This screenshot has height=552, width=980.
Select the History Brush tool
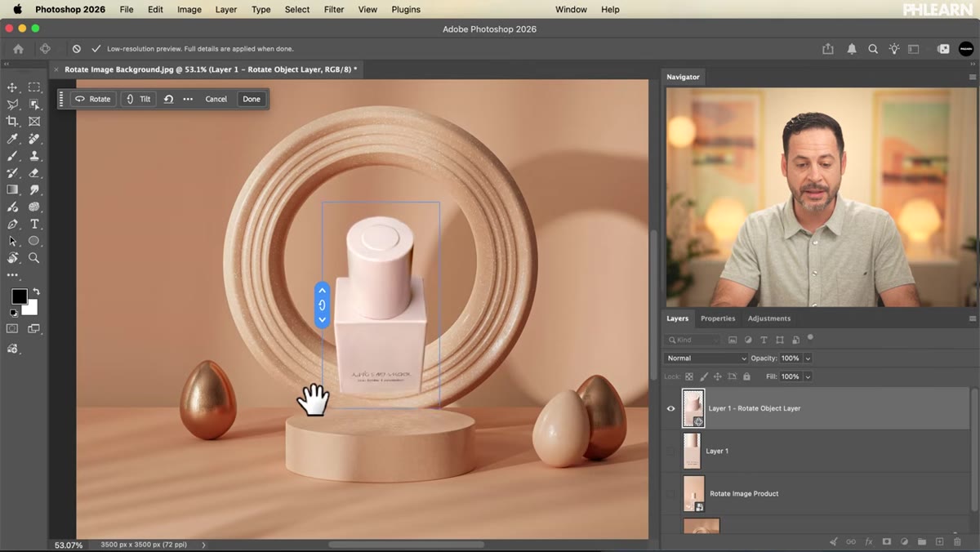[x=12, y=173]
